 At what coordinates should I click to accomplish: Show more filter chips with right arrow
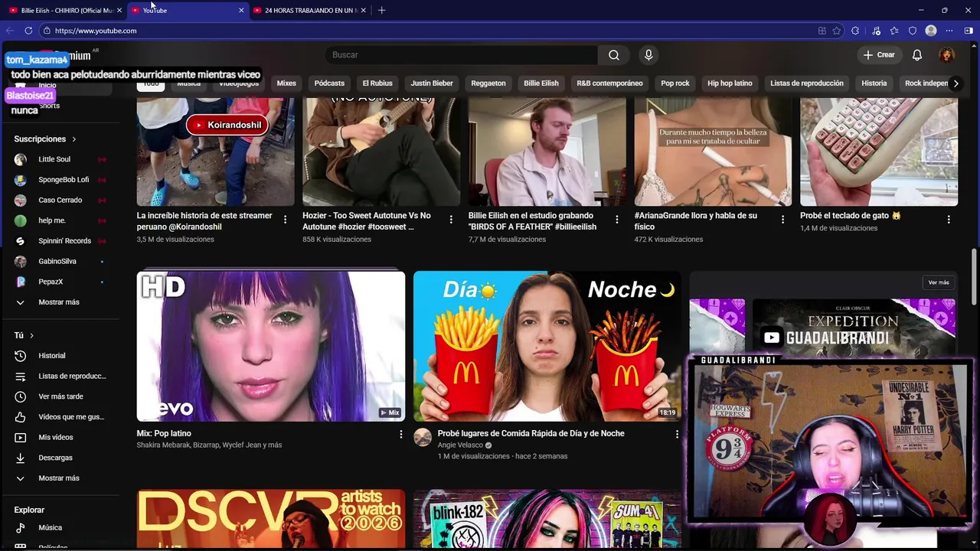(955, 83)
